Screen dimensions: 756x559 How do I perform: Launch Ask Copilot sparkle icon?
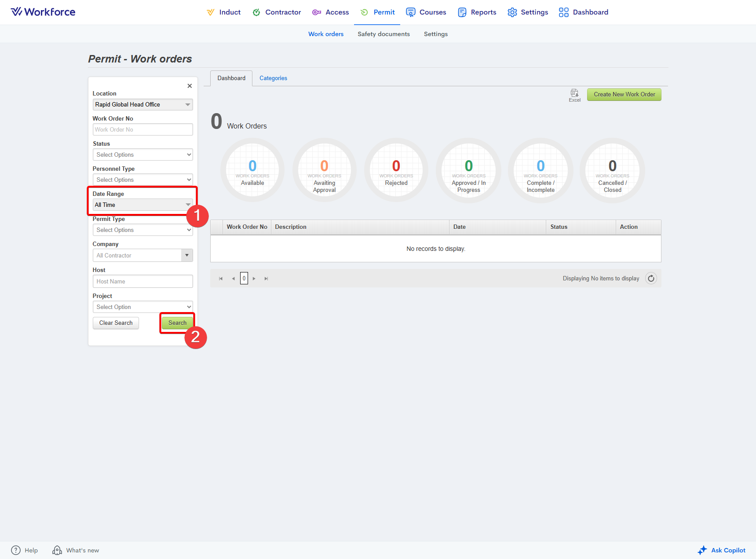pos(702,550)
